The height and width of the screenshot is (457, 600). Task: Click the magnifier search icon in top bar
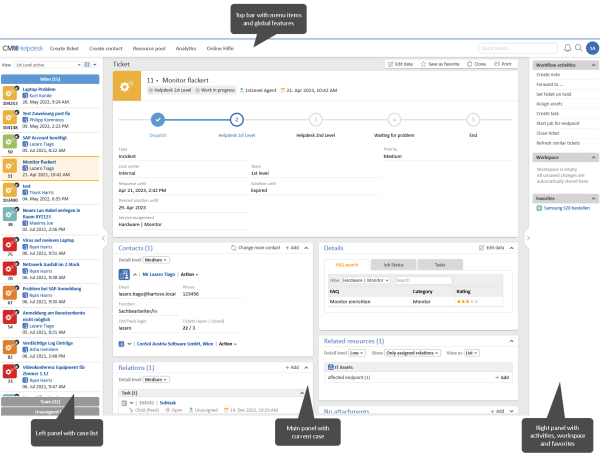tap(578, 48)
